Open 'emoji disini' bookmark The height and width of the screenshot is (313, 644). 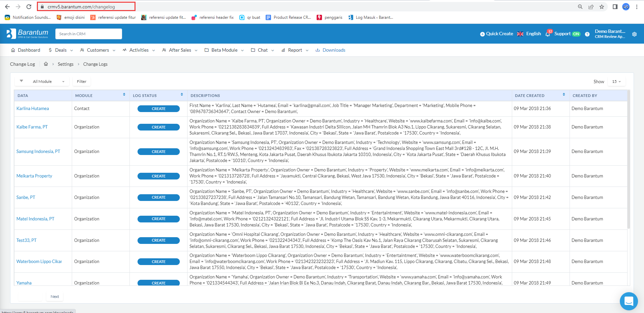tap(71, 17)
